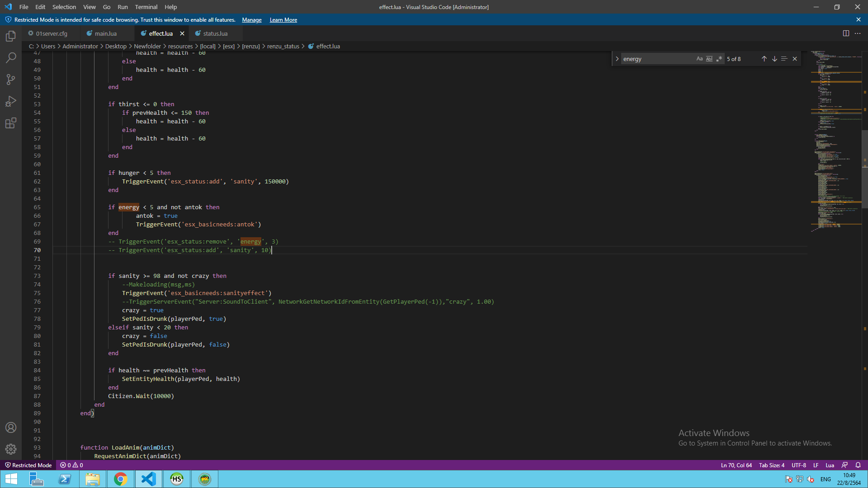Switch to the status.lua tab

click(x=215, y=33)
